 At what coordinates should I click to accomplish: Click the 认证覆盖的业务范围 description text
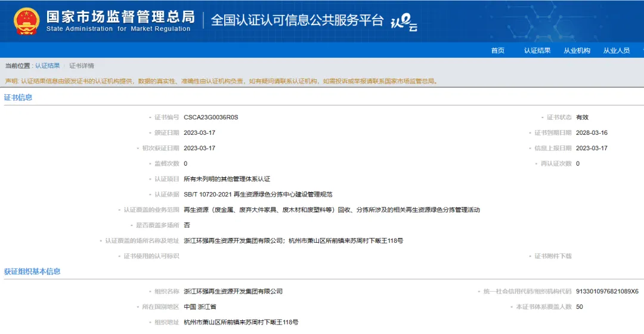tap(332, 210)
